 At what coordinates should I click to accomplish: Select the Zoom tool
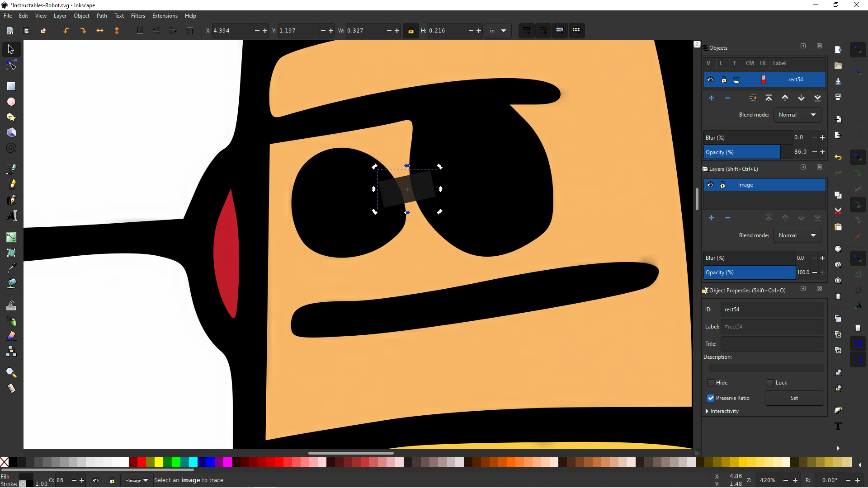(11, 372)
